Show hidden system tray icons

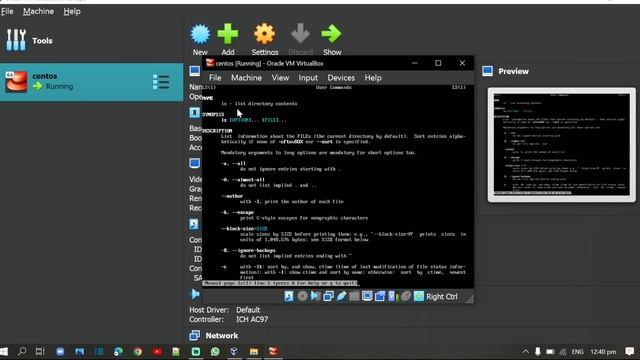pyautogui.click(x=526, y=351)
